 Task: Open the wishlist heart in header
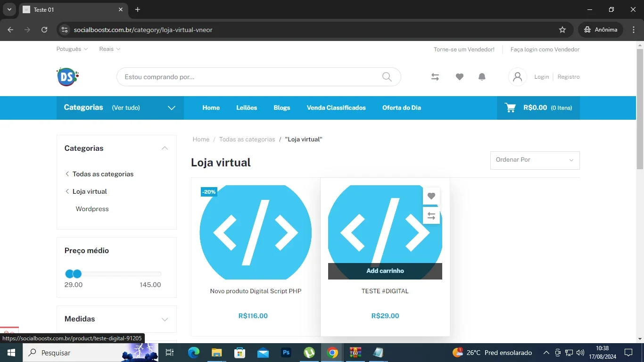(x=460, y=77)
